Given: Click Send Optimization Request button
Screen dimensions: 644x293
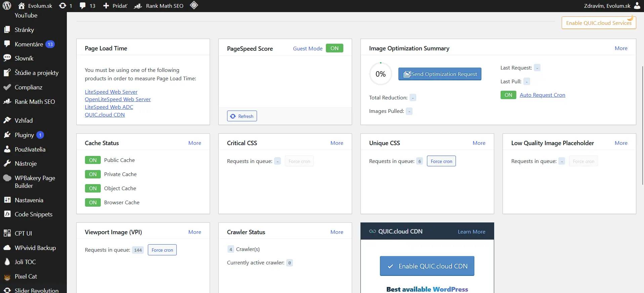Looking at the screenshot, I should [x=439, y=74].
